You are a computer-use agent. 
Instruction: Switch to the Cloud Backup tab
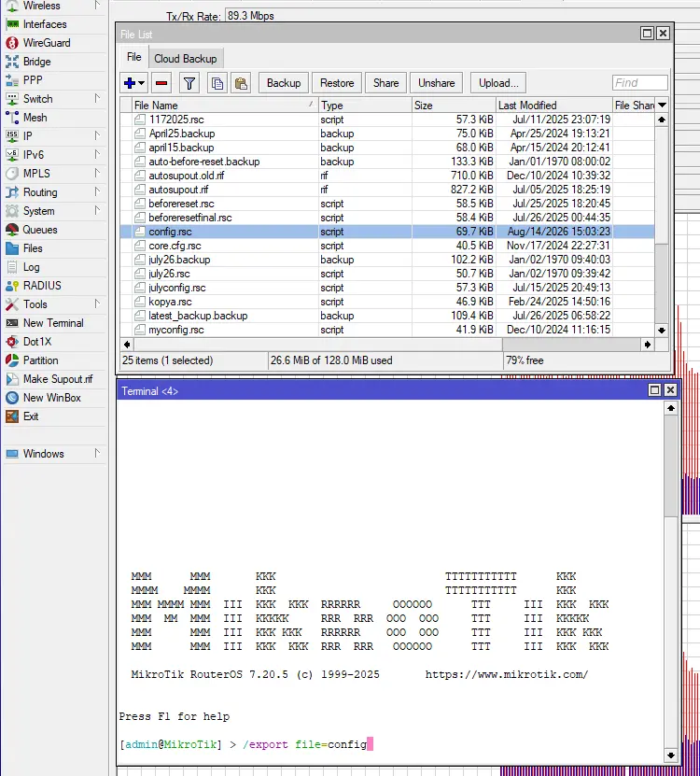[x=185, y=59]
